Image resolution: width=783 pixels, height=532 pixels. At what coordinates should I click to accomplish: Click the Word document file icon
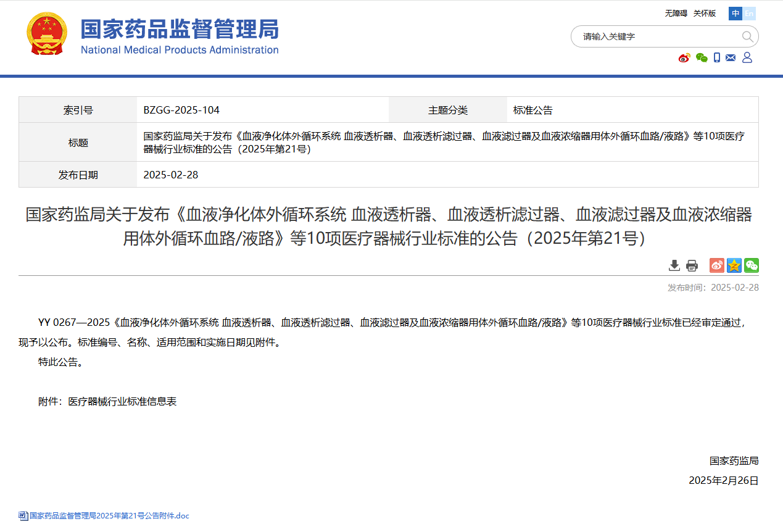coord(23,516)
